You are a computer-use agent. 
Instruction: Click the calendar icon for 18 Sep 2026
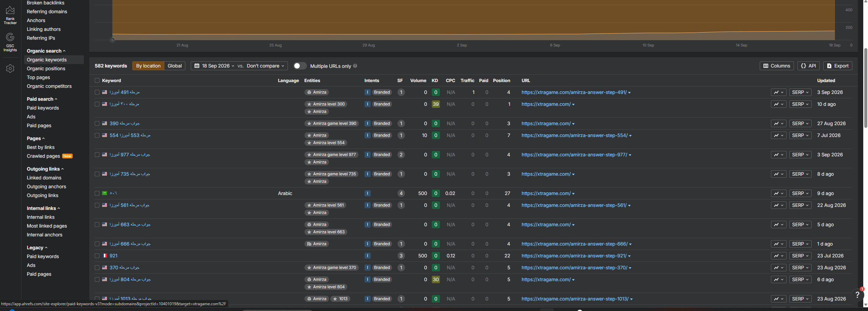(197, 66)
